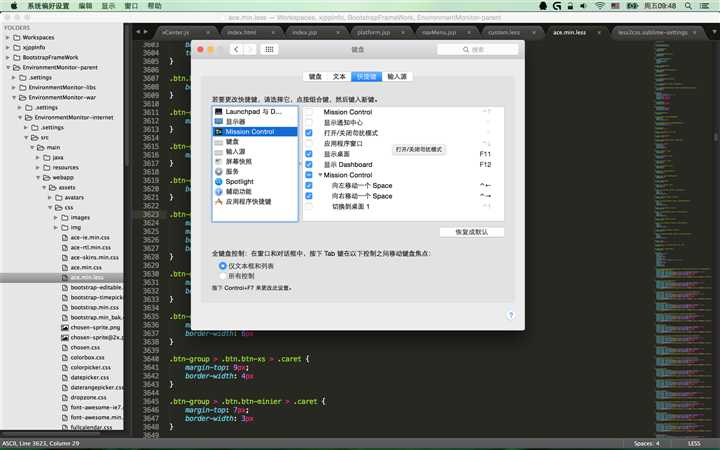Click the battery status icon

click(x=633, y=6)
